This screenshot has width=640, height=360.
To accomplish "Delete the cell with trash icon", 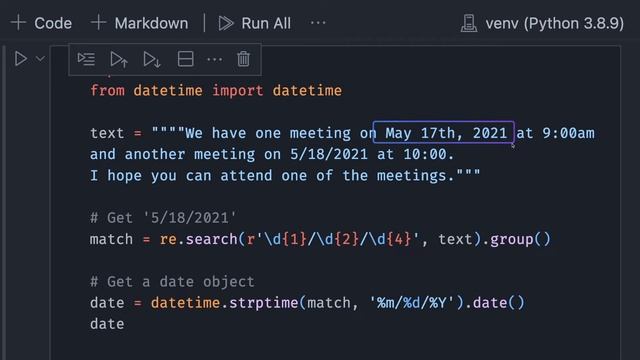I will point(243,59).
